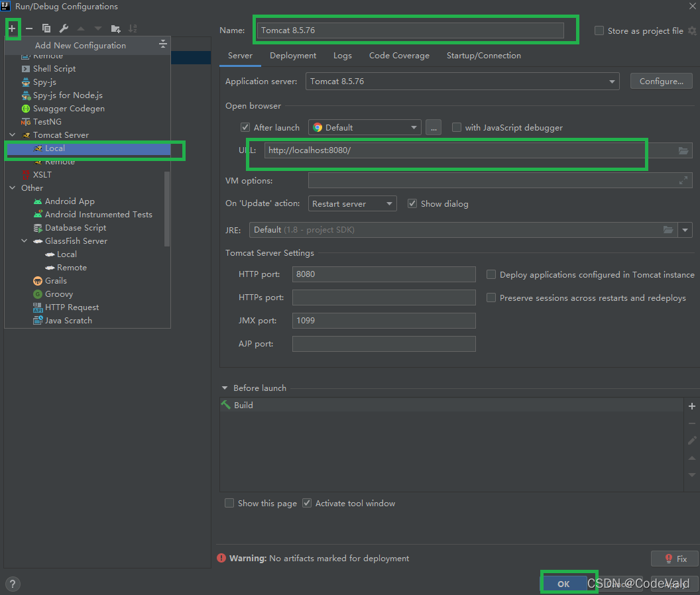The height and width of the screenshot is (595, 700).
Task: Open edit templates wrench icon
Action: [64, 28]
